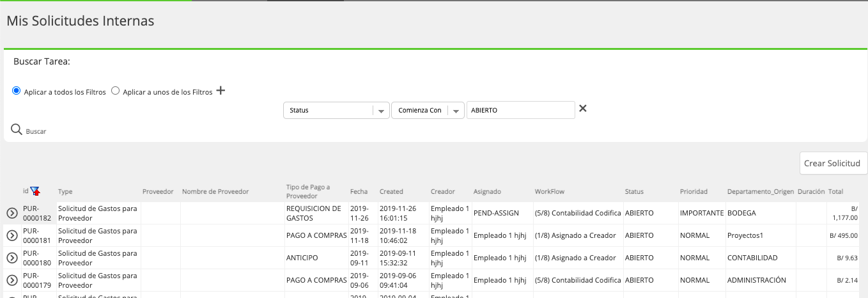Expand row PUR-0000181 arrow icon
This screenshot has width=868, height=298.
tap(12, 235)
